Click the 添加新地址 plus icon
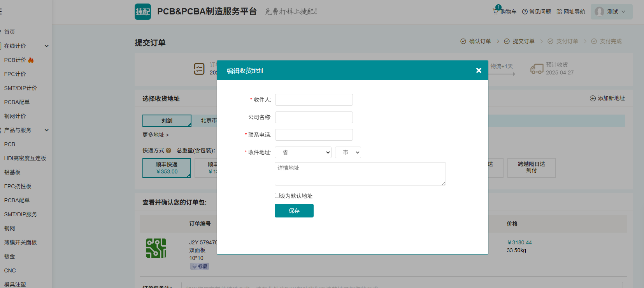Image resolution: width=644 pixels, height=288 pixels. click(x=593, y=99)
